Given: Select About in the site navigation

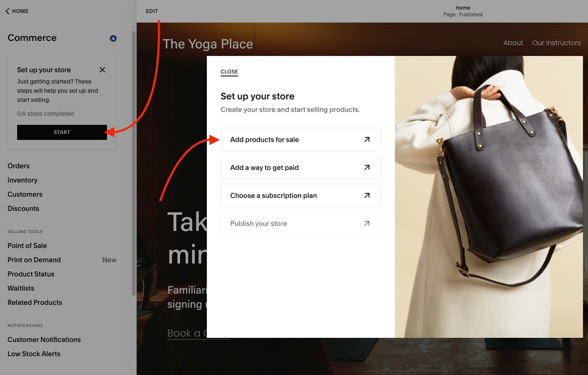Looking at the screenshot, I should (513, 43).
